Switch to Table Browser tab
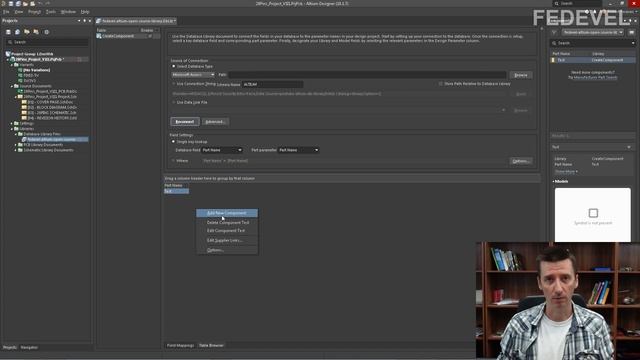640x360 pixels. [211, 345]
